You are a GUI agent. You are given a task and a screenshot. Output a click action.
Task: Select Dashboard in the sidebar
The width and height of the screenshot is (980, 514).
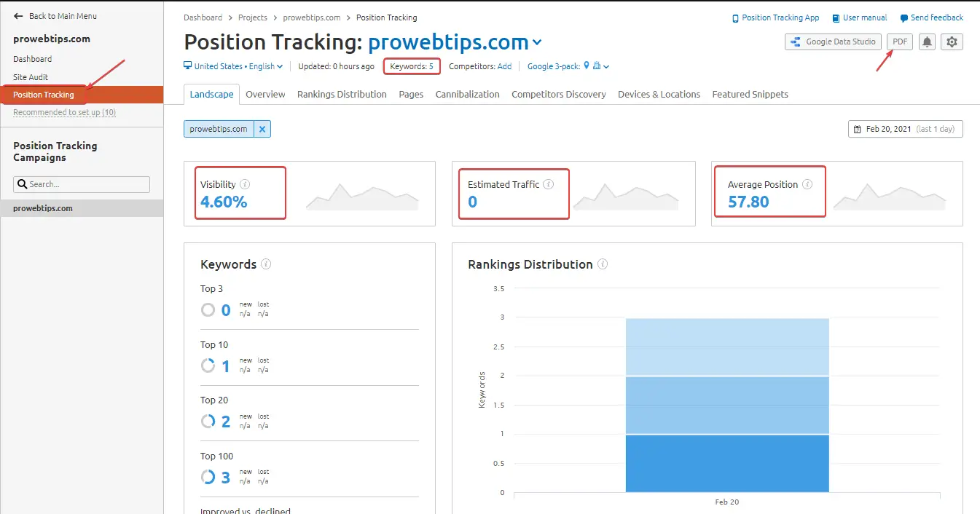(32, 59)
